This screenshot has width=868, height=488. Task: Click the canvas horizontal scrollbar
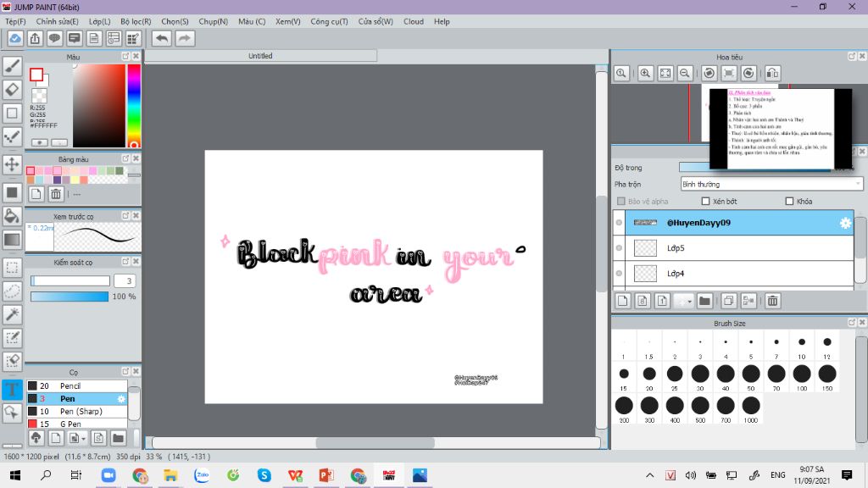tap(376, 442)
